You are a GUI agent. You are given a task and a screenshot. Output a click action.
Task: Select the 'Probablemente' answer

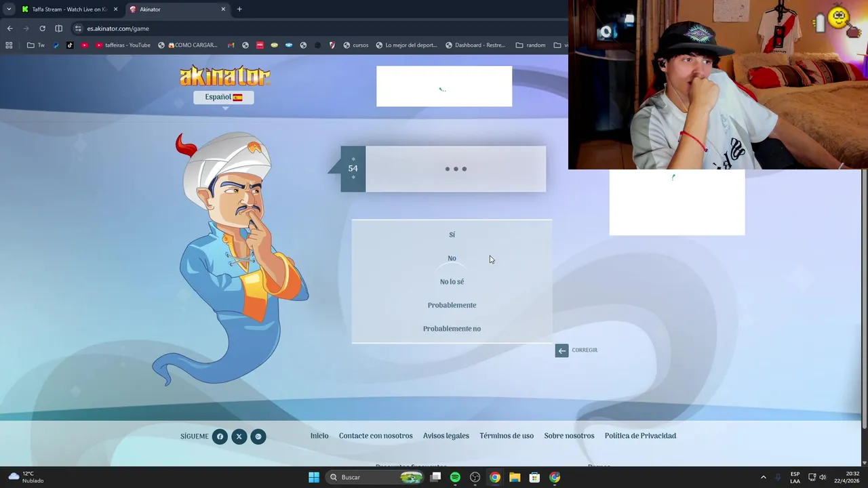point(452,305)
